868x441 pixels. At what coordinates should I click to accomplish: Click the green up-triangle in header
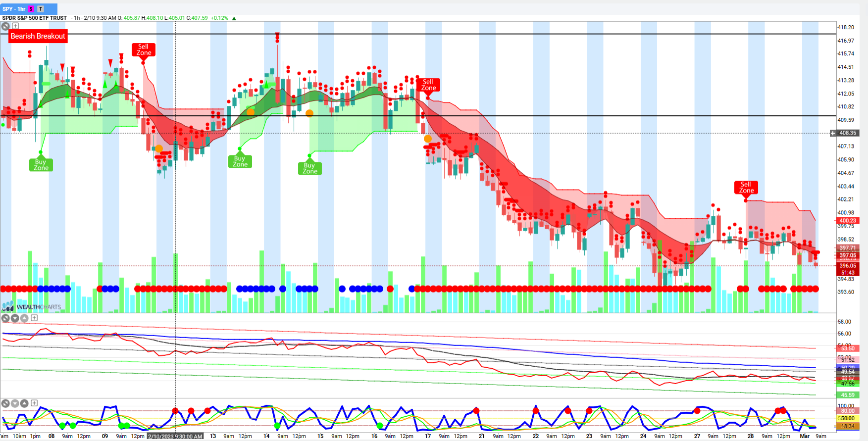[x=234, y=18]
